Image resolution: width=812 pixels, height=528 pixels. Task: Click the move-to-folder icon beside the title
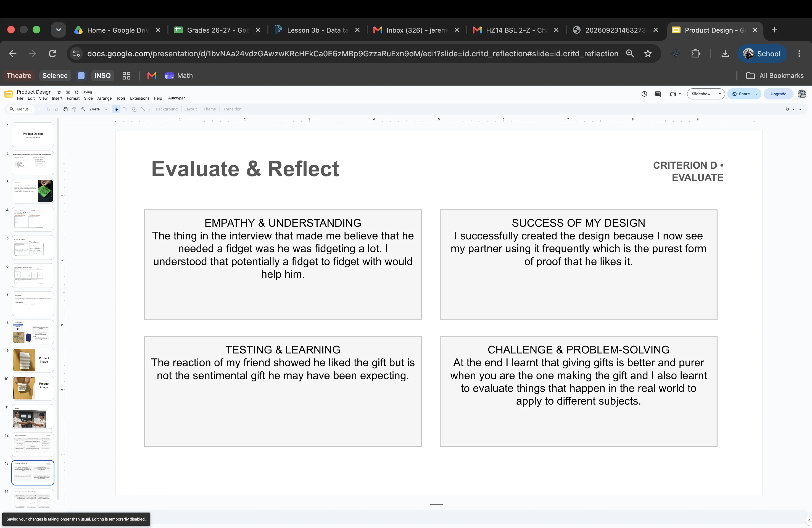pyautogui.click(x=68, y=92)
